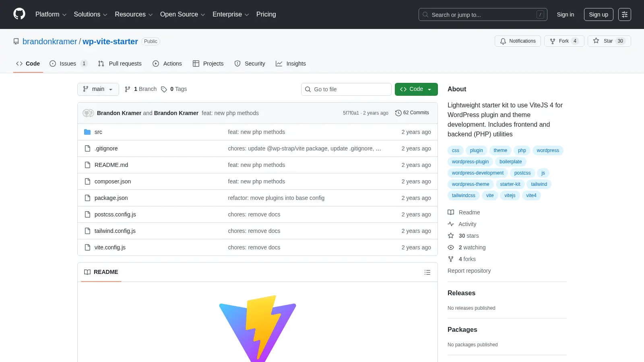Expand the Resources menu
Screen dimensions: 644x362
(x=134, y=14)
